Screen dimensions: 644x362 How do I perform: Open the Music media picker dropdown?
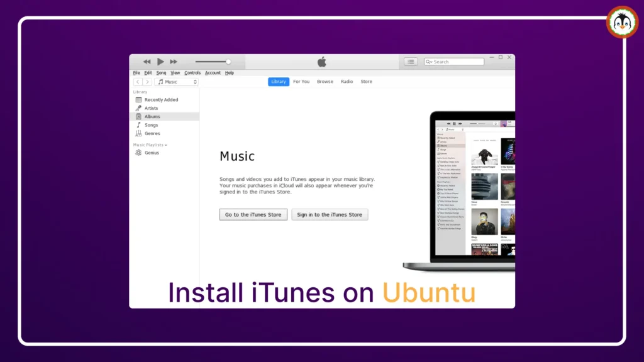[x=177, y=82]
